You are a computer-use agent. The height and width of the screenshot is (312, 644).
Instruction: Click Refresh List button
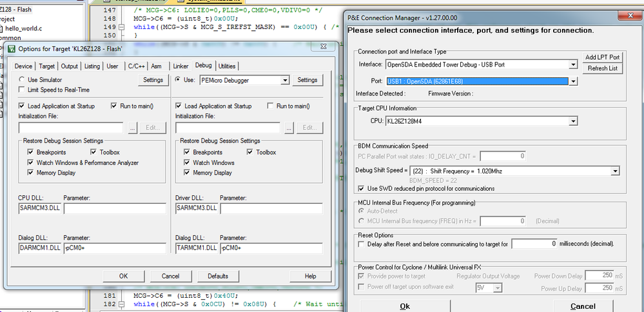pos(603,68)
